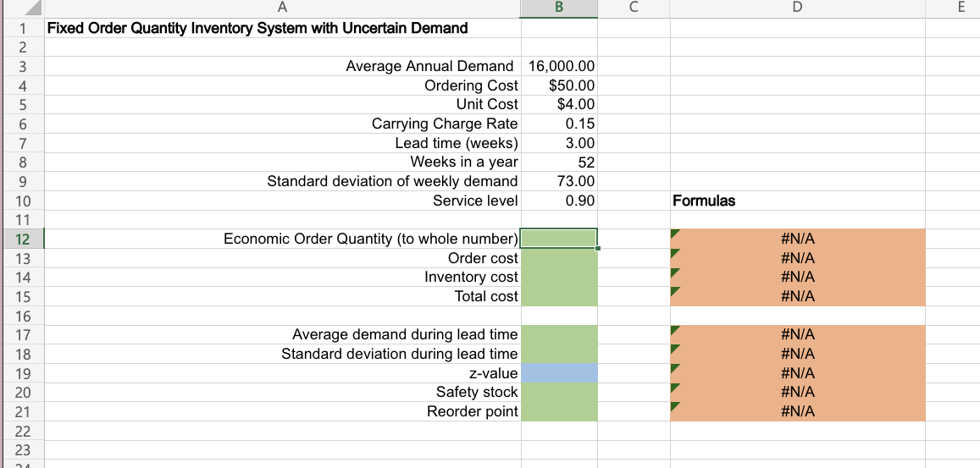Image resolution: width=980 pixels, height=468 pixels.
Task: Select column B header
Action: tap(559, 8)
